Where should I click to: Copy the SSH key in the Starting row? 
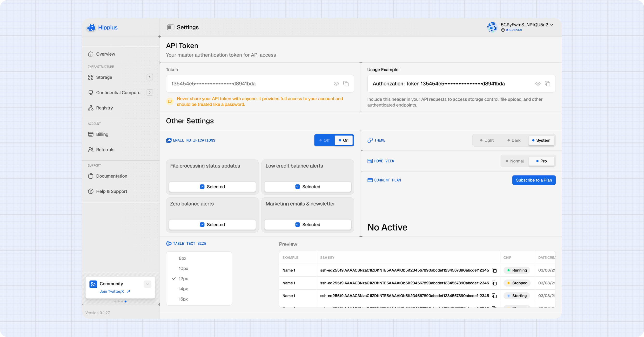pyautogui.click(x=494, y=296)
